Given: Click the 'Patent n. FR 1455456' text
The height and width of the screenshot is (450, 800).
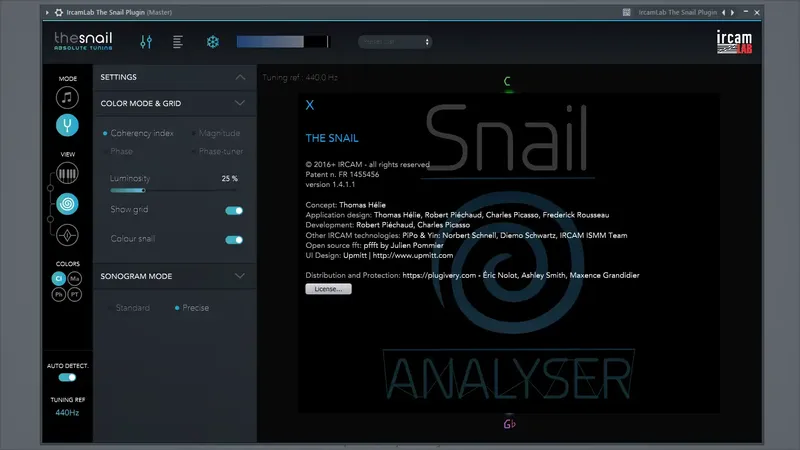Looking at the screenshot, I should point(342,174).
